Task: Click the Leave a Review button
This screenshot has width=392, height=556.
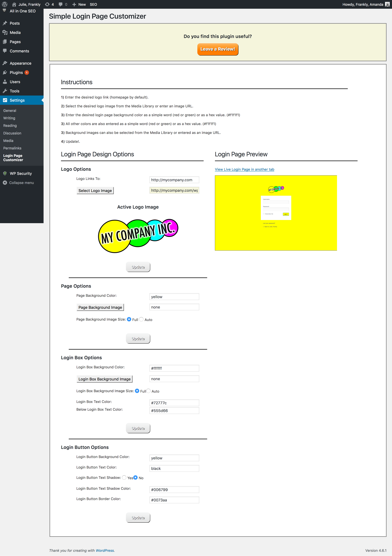Action: tap(217, 49)
